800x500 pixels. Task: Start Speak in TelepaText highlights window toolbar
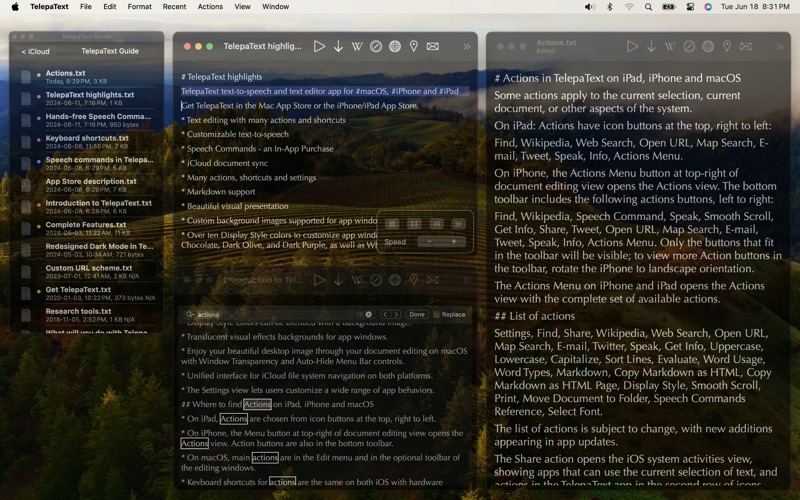pos(319,46)
